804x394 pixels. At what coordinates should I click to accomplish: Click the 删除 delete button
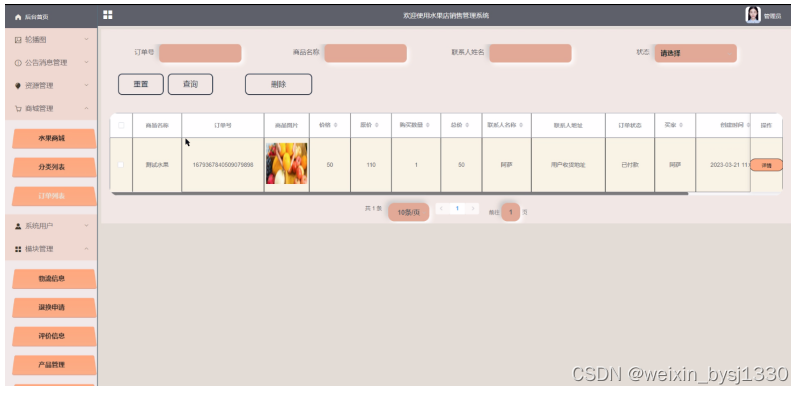pyautogui.click(x=278, y=84)
